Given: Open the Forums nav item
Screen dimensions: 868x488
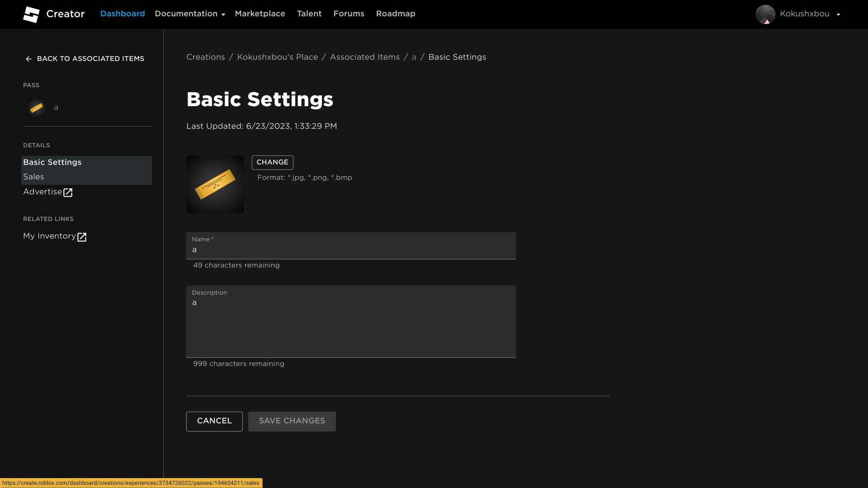Looking at the screenshot, I should (349, 14).
